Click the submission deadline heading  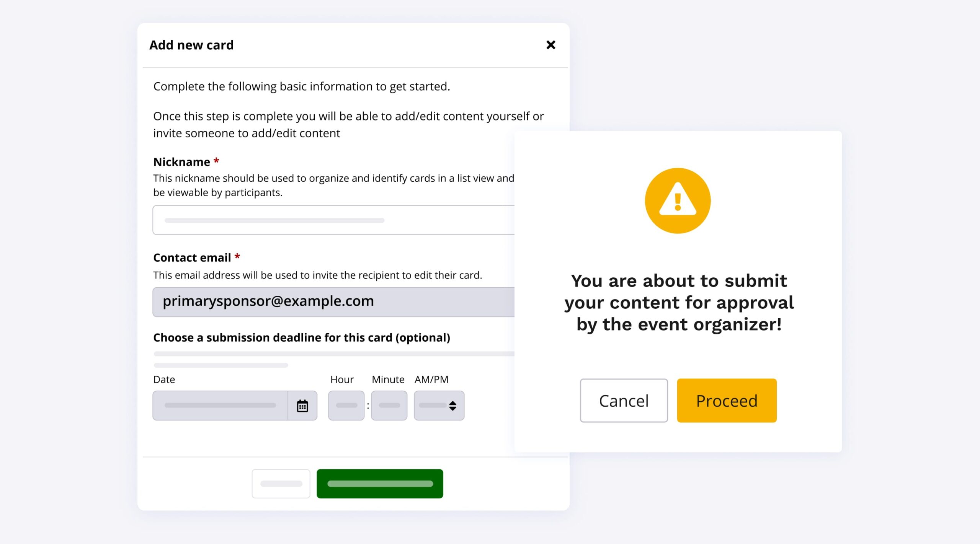pos(302,337)
